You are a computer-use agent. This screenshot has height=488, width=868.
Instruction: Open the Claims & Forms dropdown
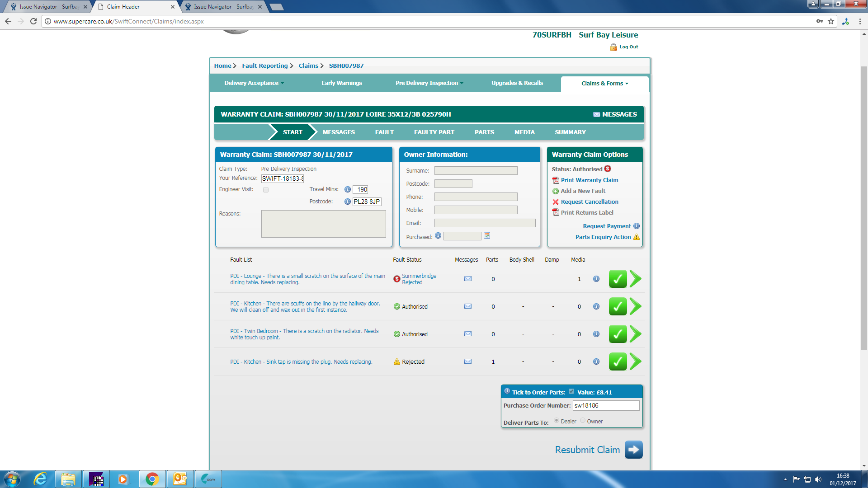coord(604,84)
